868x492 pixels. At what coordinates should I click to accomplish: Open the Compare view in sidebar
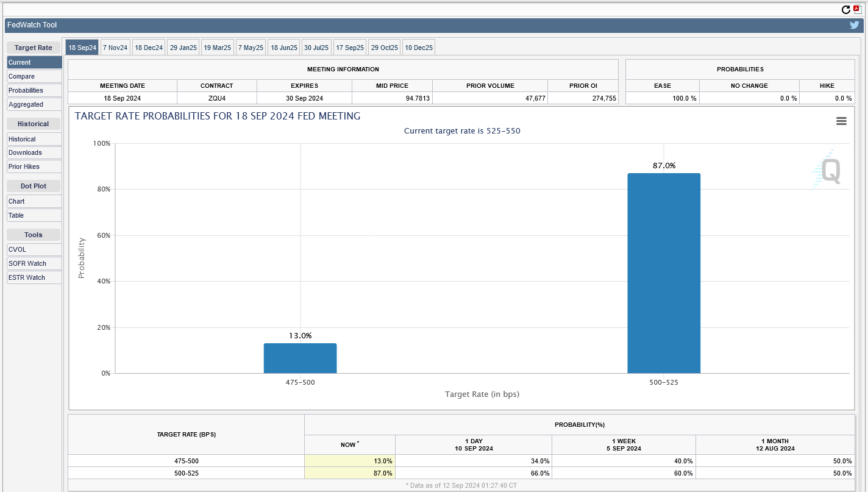point(34,76)
